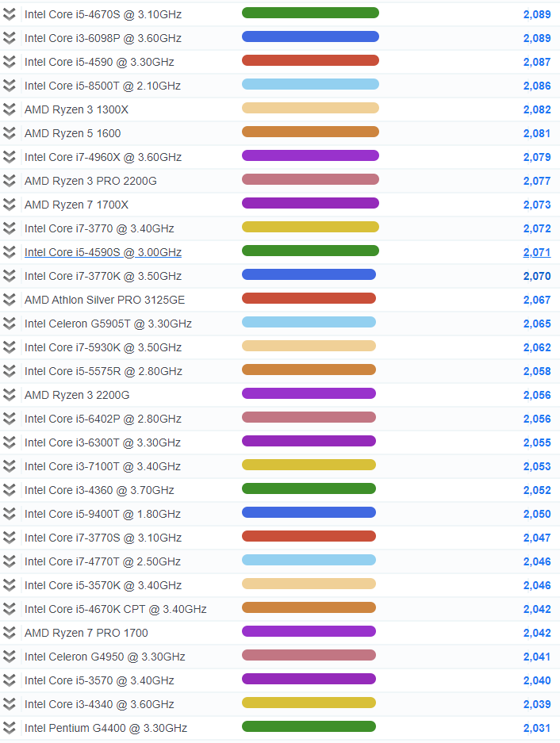The image size is (560, 743).
Task: Click the orange bar for Intel Core i5-5575R
Action: pos(309,370)
